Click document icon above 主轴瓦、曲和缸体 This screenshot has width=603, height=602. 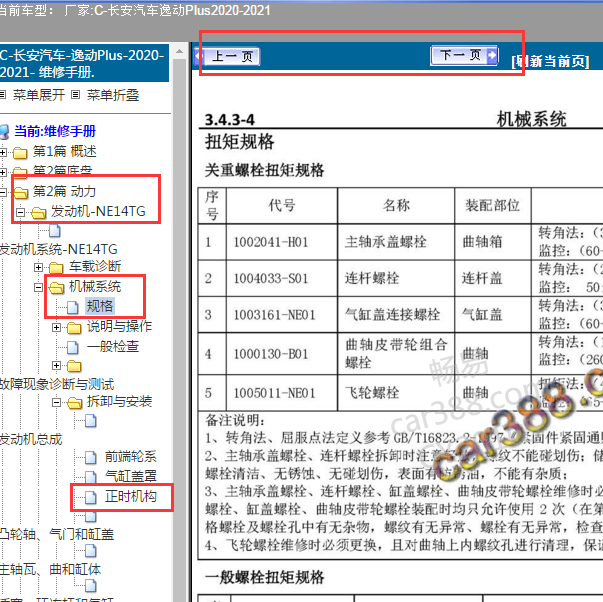[91, 551]
